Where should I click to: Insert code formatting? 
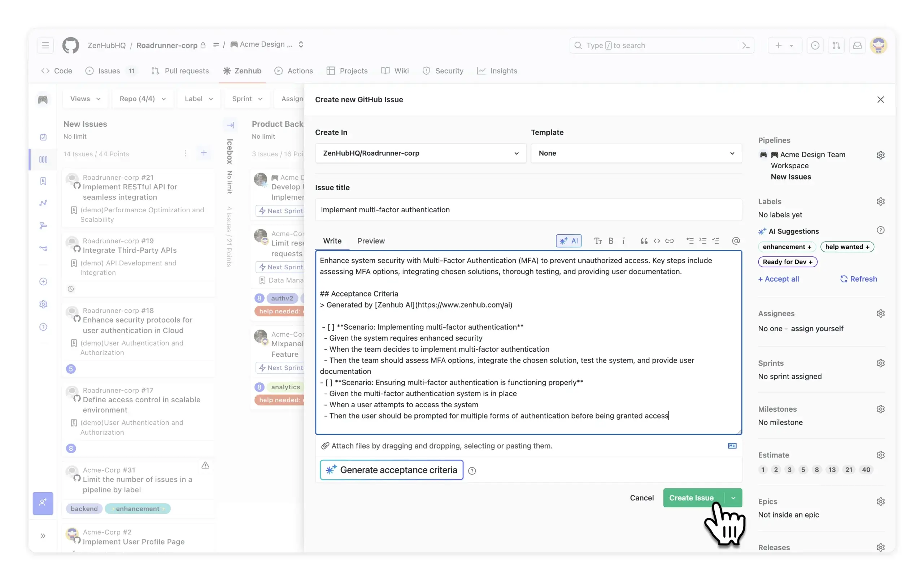(657, 241)
